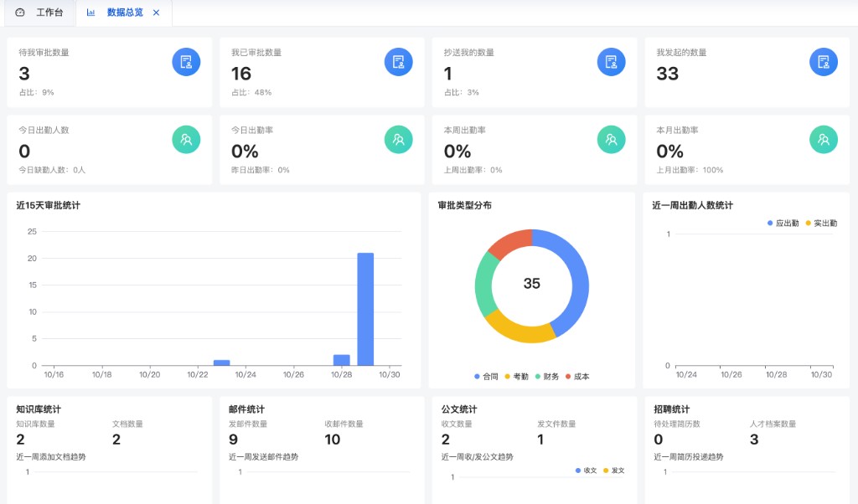Click the 发邮件数量 value 9

[x=233, y=440]
